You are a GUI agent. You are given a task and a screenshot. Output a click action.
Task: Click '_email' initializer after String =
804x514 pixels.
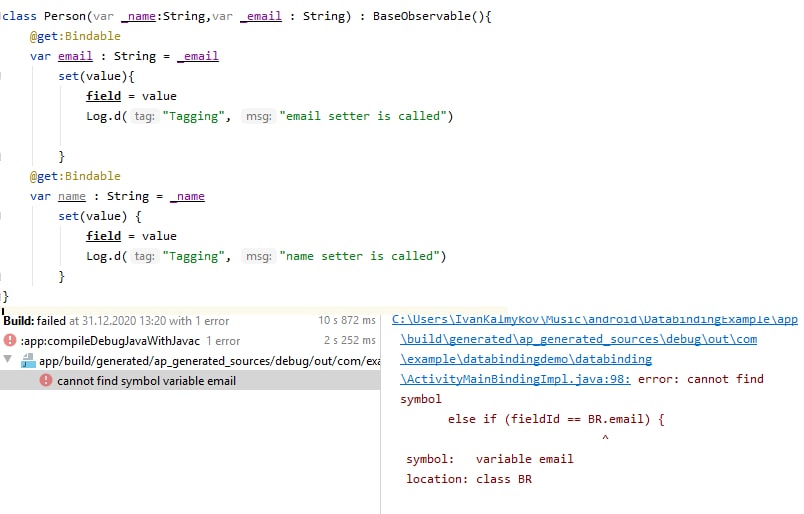click(198, 56)
